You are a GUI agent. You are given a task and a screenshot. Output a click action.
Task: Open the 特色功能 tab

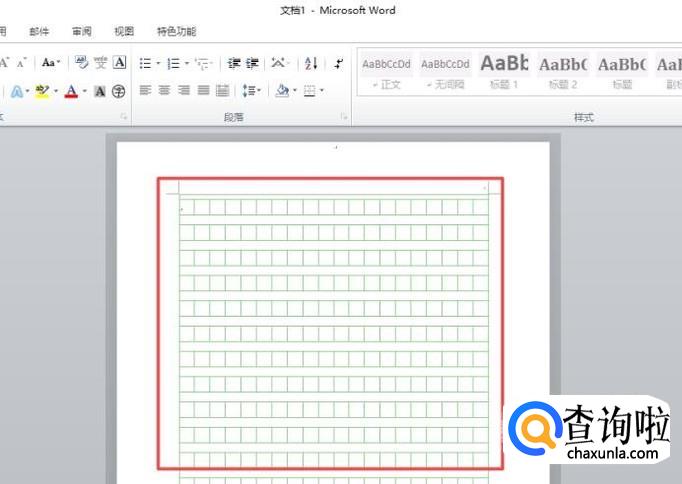(x=177, y=31)
